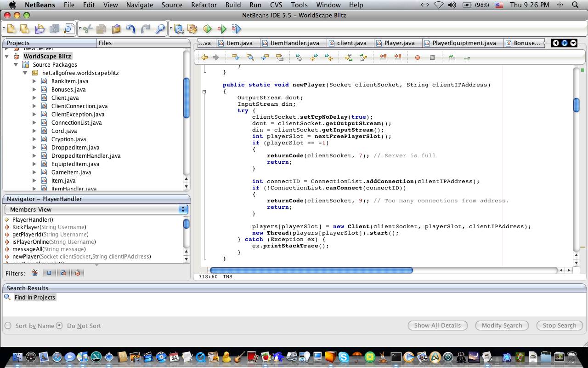Select the Sort by Name radio button
This screenshot has width=588, height=368.
tap(8, 326)
